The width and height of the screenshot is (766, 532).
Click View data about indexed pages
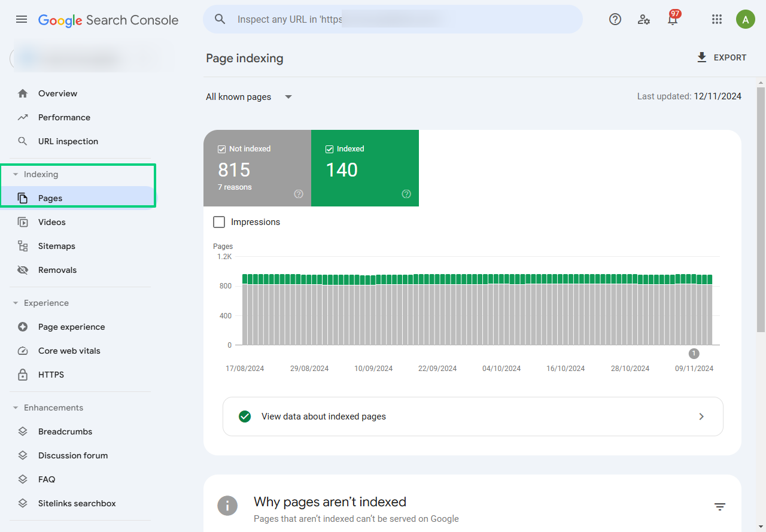point(473,417)
